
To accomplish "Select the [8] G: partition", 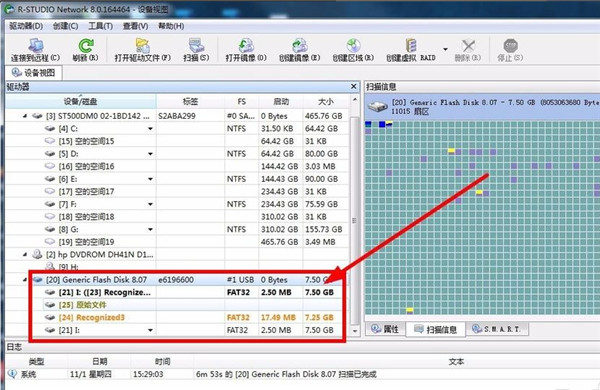I will [68, 229].
